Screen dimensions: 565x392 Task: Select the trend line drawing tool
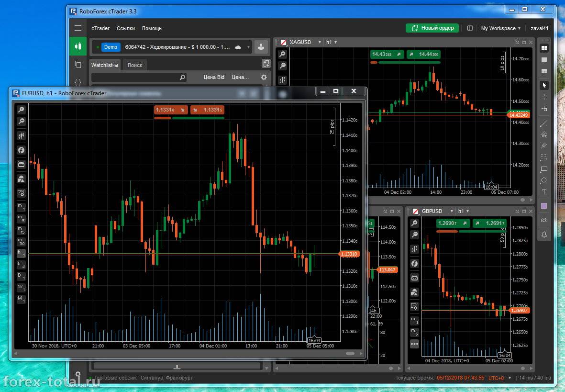pos(543,123)
